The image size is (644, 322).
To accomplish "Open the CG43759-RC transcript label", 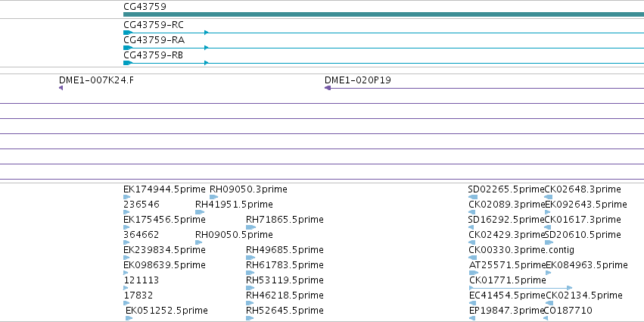I will [x=154, y=25].
